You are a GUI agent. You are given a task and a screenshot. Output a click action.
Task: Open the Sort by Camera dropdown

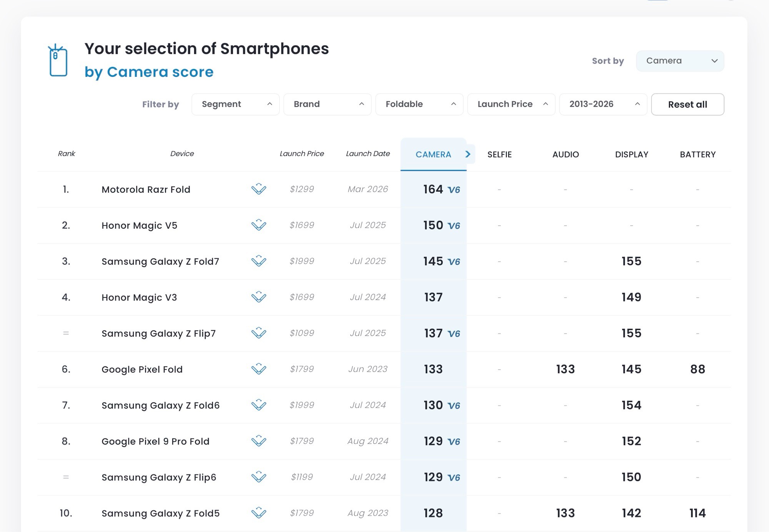680,61
